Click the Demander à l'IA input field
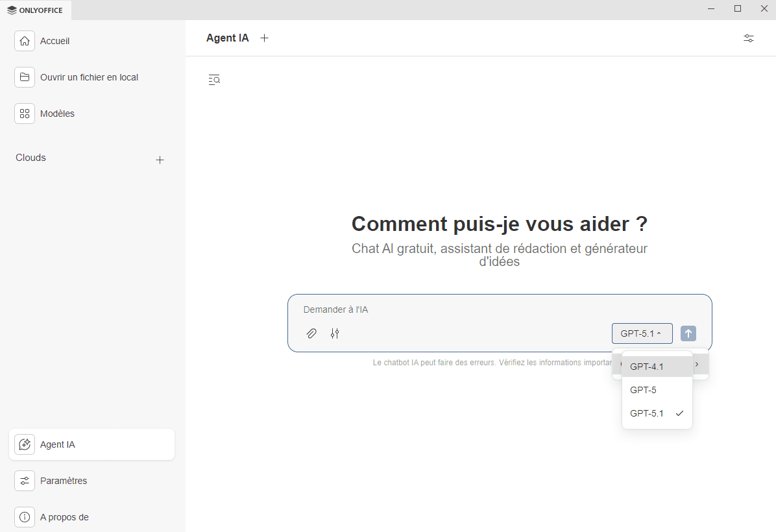776x532 pixels. (x=454, y=309)
